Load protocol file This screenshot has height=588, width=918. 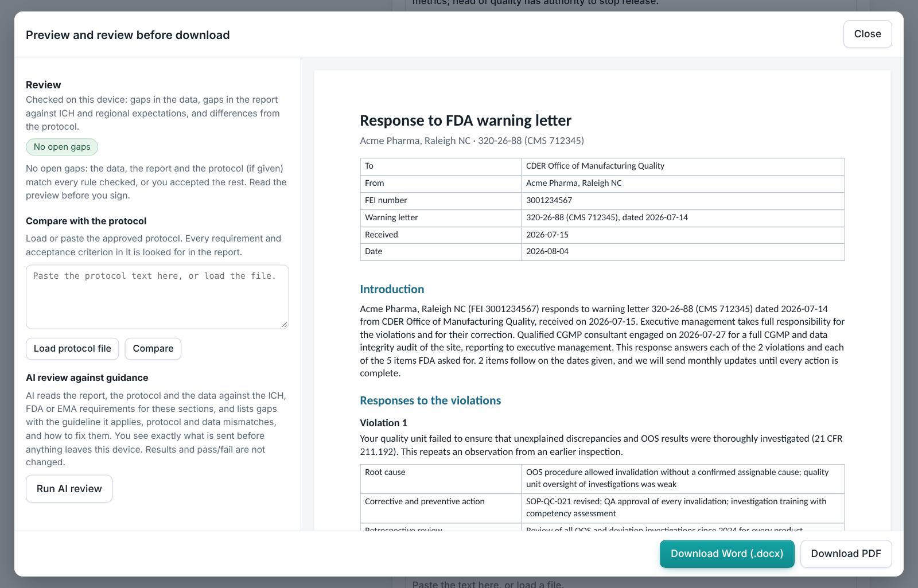click(72, 349)
